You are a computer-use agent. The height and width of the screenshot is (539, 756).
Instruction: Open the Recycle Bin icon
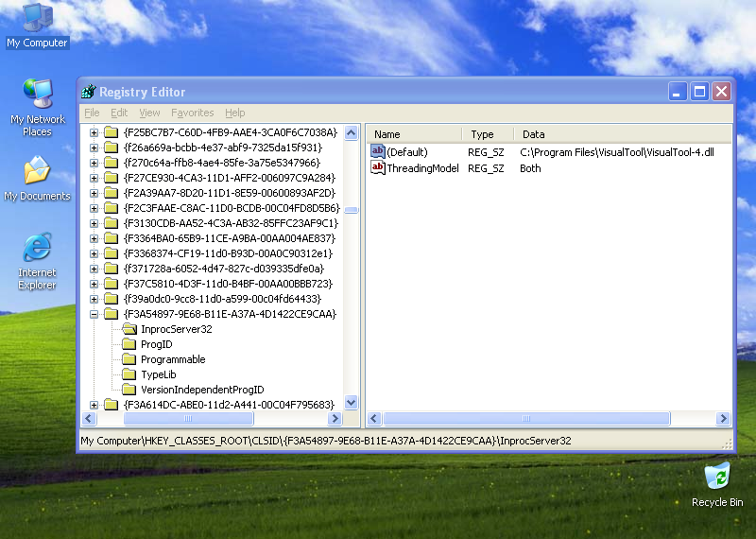717,485
